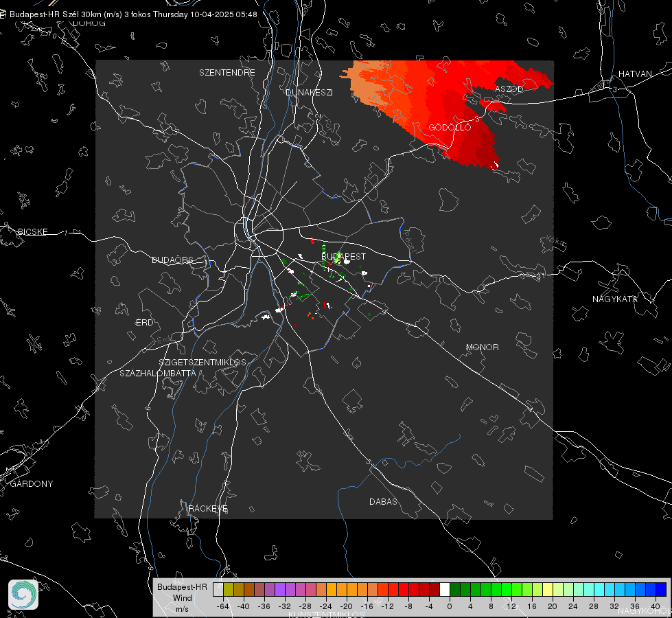The width and height of the screenshot is (672, 618).
Task: Click the 24 value on legend scale
Action: [x=573, y=606]
